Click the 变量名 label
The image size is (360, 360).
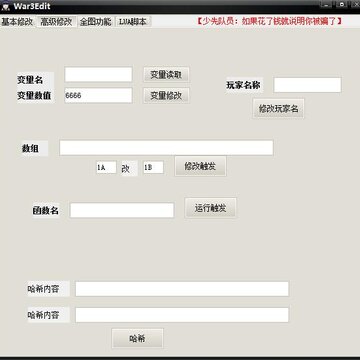click(x=30, y=80)
